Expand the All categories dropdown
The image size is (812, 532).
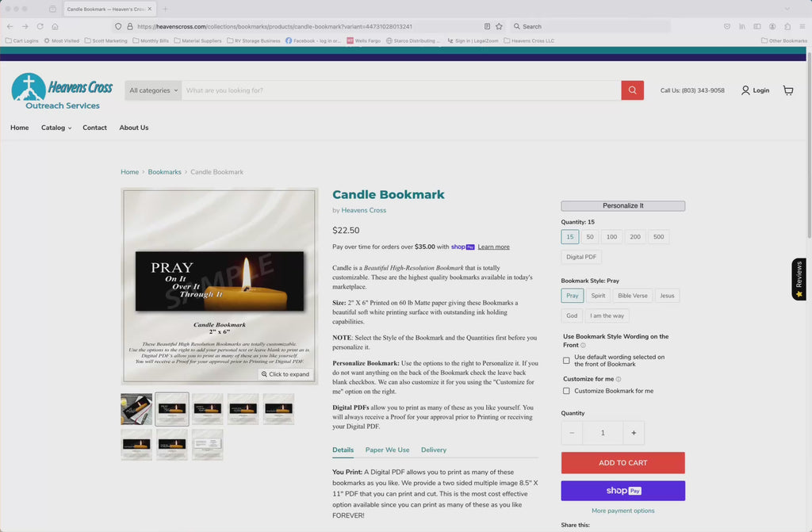point(153,90)
